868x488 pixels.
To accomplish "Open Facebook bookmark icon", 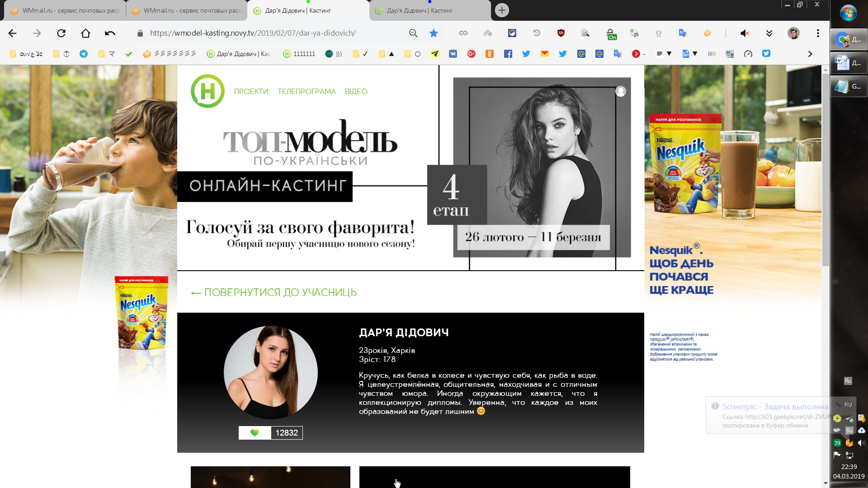I will pos(508,54).
